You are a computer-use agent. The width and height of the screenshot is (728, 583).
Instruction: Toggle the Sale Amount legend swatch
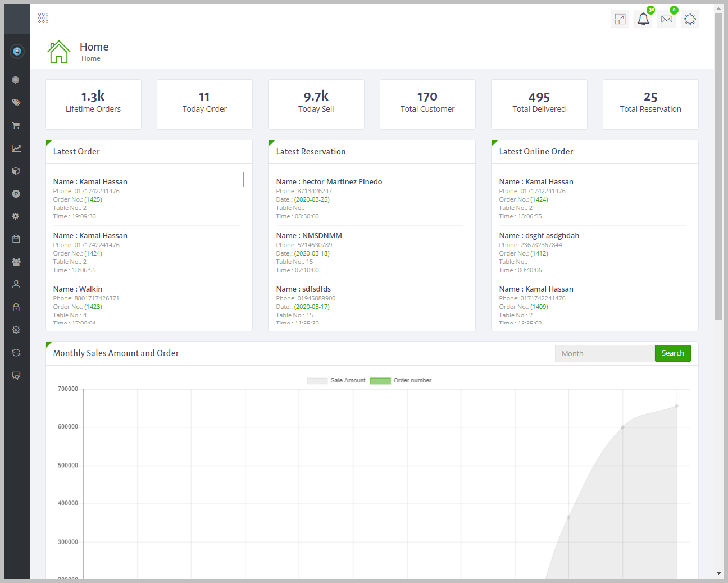click(x=317, y=381)
